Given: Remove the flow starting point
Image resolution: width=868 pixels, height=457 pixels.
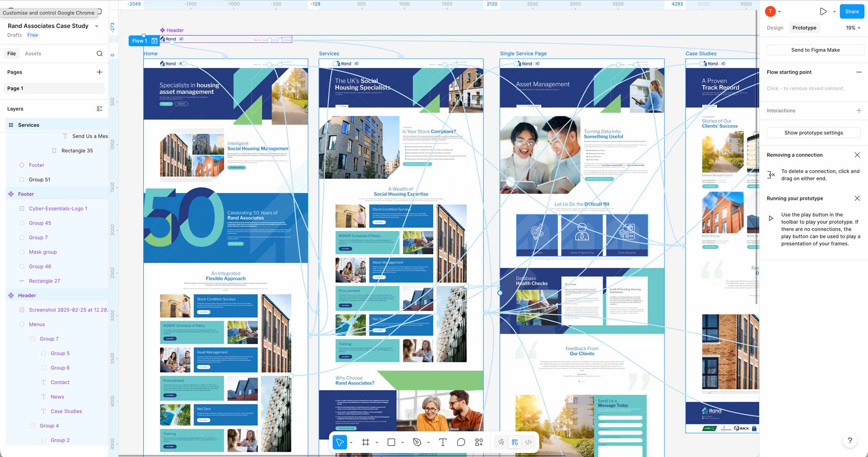Looking at the screenshot, I should [x=858, y=72].
